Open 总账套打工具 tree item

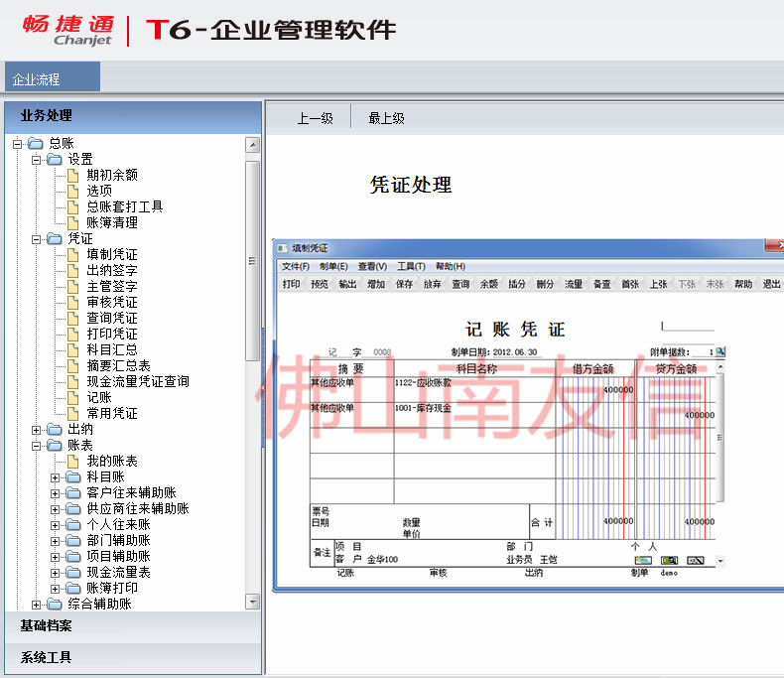click(125, 207)
